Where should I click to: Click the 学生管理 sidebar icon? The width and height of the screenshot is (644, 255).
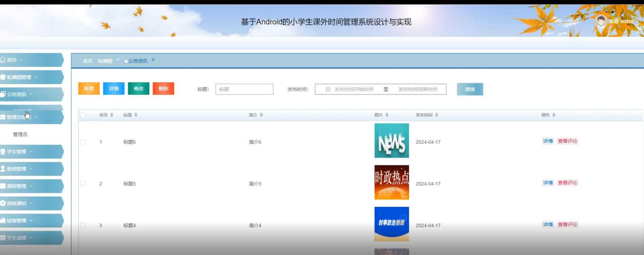(3, 152)
